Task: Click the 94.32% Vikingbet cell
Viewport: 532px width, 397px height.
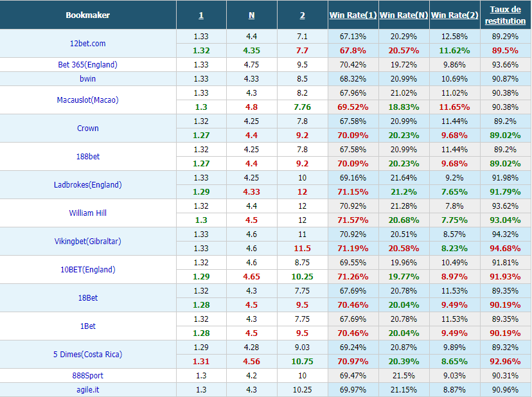Action: (x=505, y=234)
